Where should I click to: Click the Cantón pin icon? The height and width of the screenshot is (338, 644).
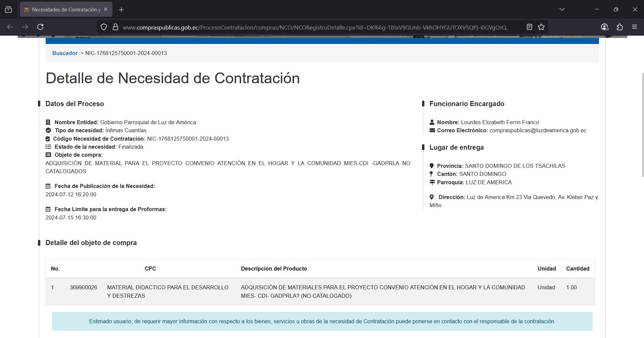[x=431, y=174]
